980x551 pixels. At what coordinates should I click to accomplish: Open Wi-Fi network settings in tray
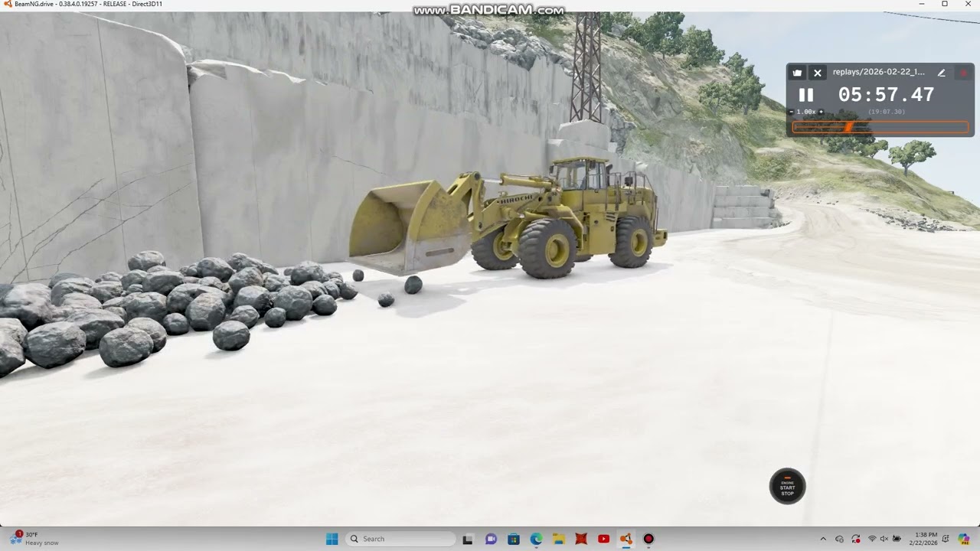(872, 539)
